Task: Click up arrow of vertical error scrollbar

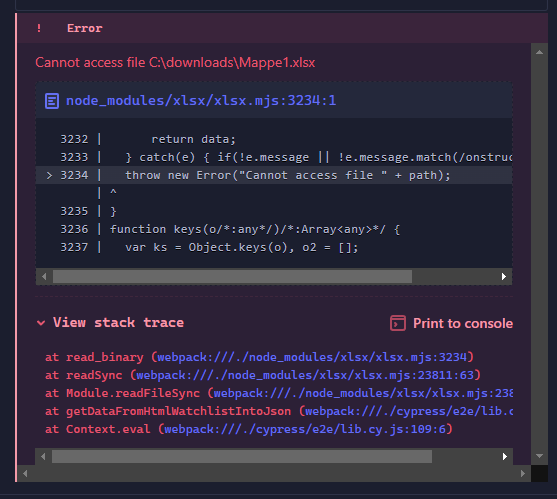Action: [539, 53]
